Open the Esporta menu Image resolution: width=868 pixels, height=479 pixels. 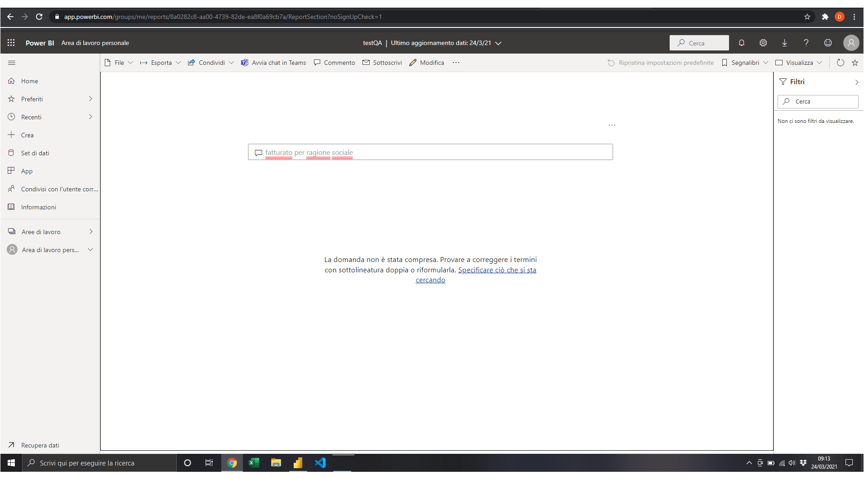(161, 63)
